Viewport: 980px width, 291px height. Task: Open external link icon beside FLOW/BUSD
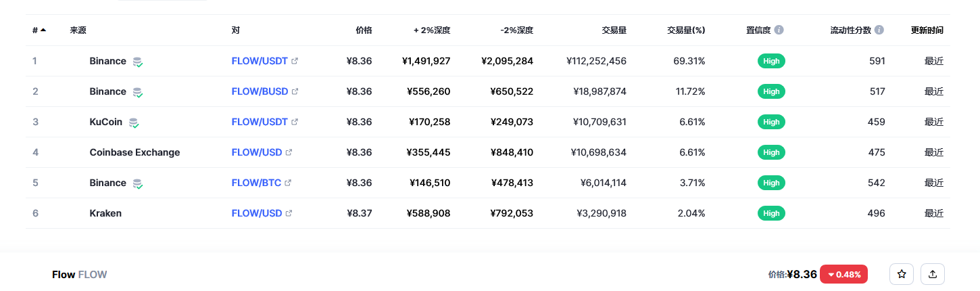pyautogui.click(x=295, y=91)
